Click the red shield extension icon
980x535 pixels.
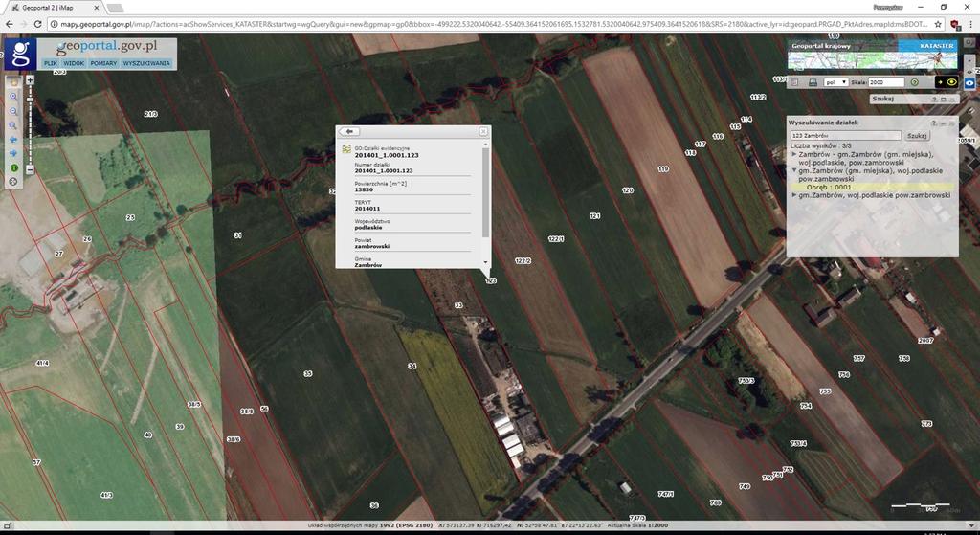point(955,24)
